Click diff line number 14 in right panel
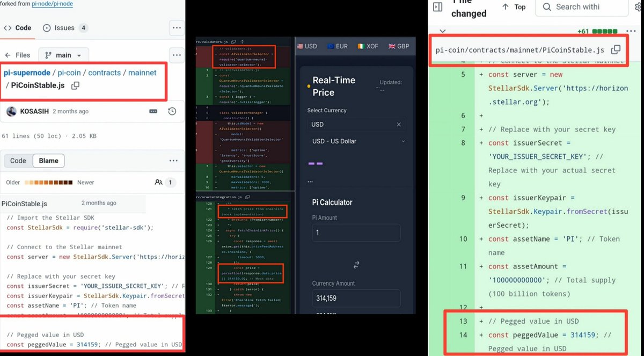The image size is (644, 356). pos(463,335)
